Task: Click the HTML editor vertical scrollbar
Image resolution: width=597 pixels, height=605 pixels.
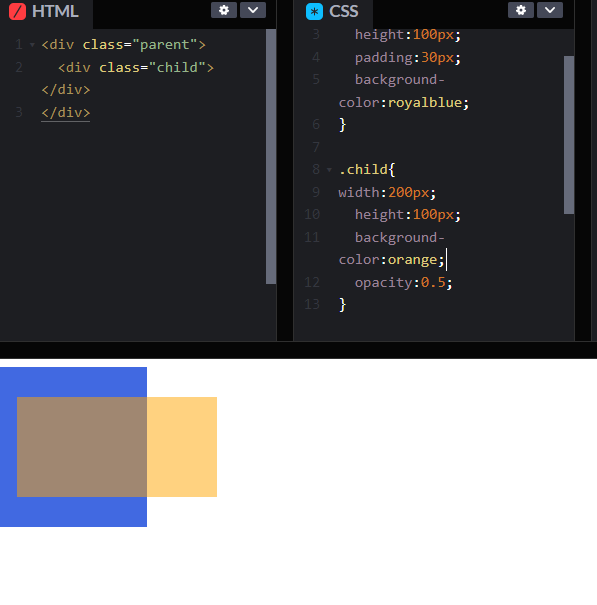Action: pos(271,156)
